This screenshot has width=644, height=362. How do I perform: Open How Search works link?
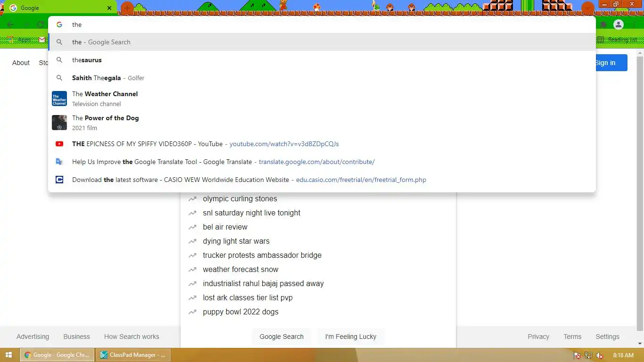(x=132, y=337)
